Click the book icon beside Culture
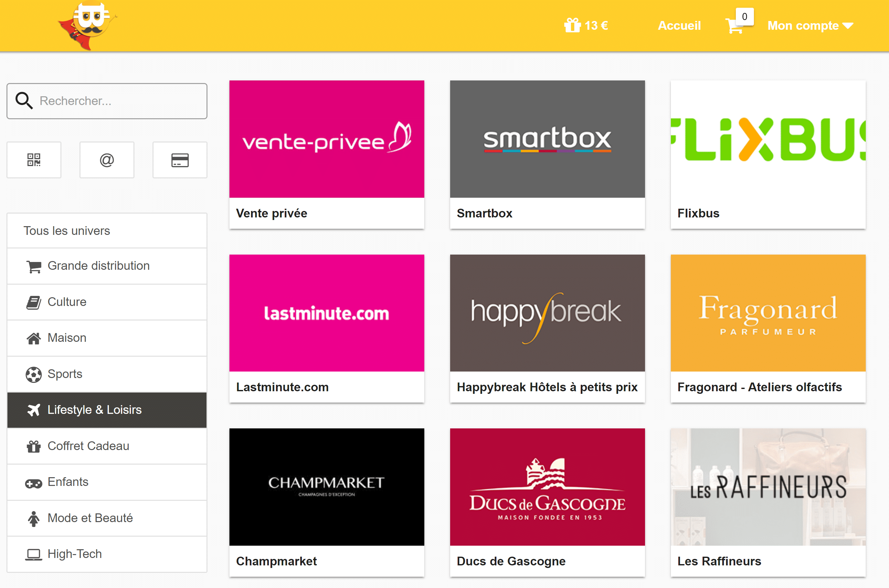The width and height of the screenshot is (889, 588). pos(34,302)
